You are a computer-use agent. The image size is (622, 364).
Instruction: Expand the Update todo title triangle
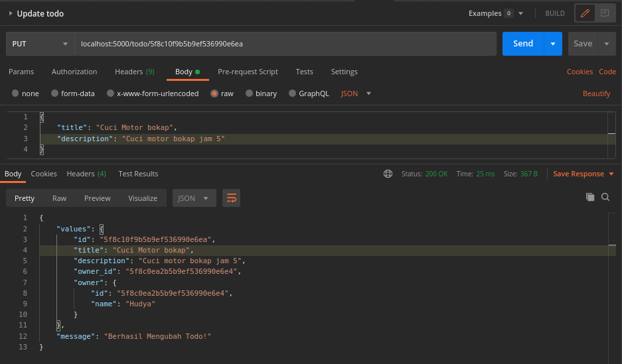[11, 13]
